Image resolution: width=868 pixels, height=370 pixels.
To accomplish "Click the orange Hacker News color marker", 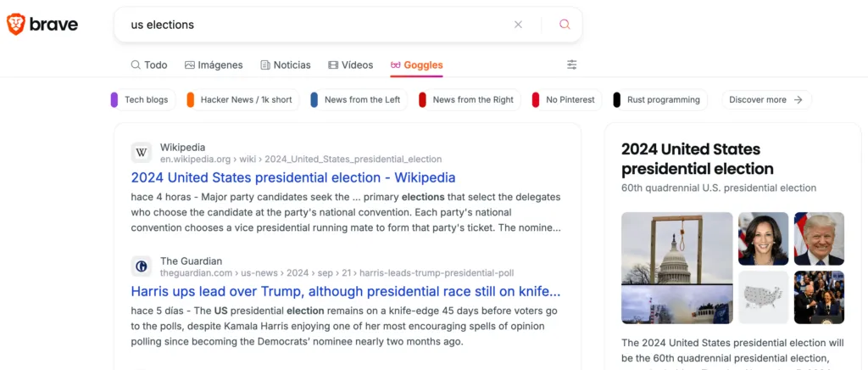I will (191, 99).
